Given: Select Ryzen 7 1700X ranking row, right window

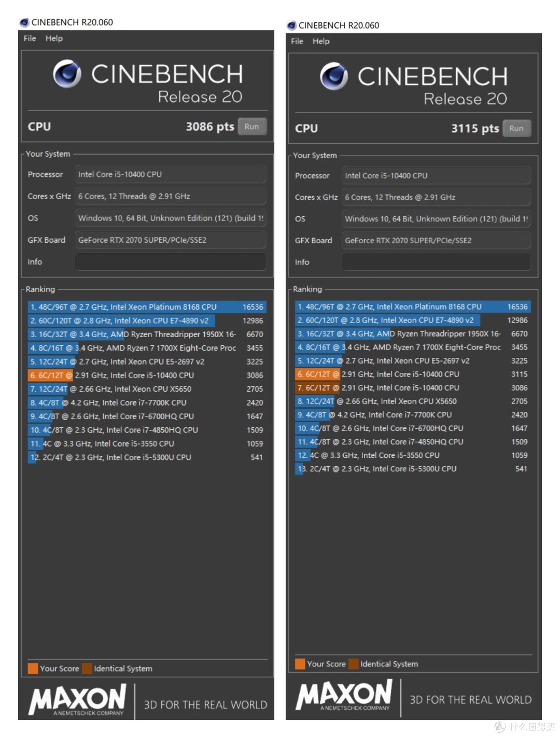Looking at the screenshot, I should click(413, 347).
